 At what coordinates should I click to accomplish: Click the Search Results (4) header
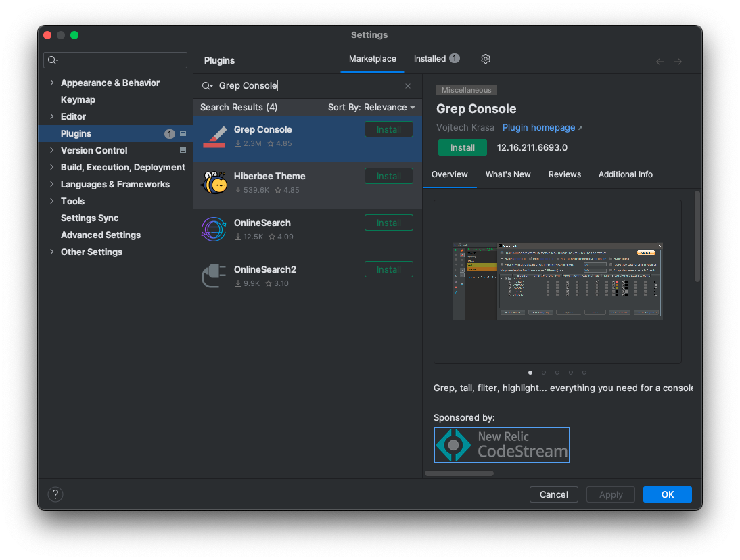point(239,107)
